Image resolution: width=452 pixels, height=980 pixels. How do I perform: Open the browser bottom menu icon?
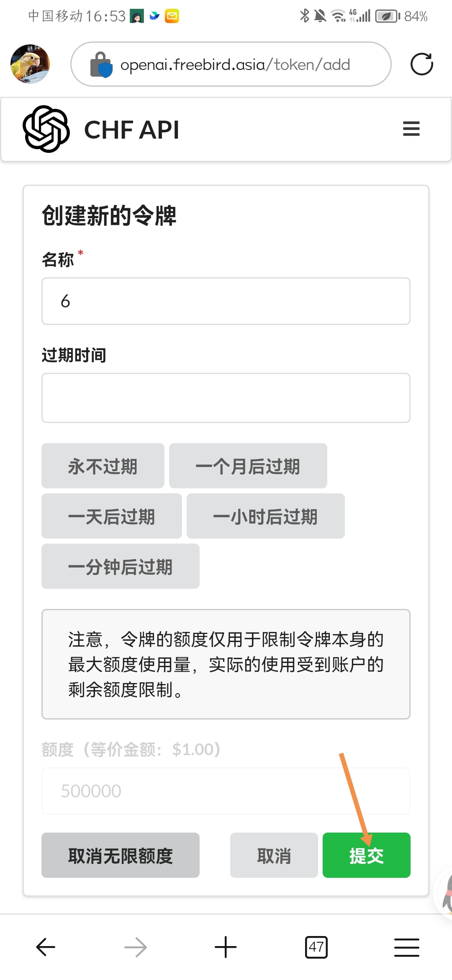point(407,947)
